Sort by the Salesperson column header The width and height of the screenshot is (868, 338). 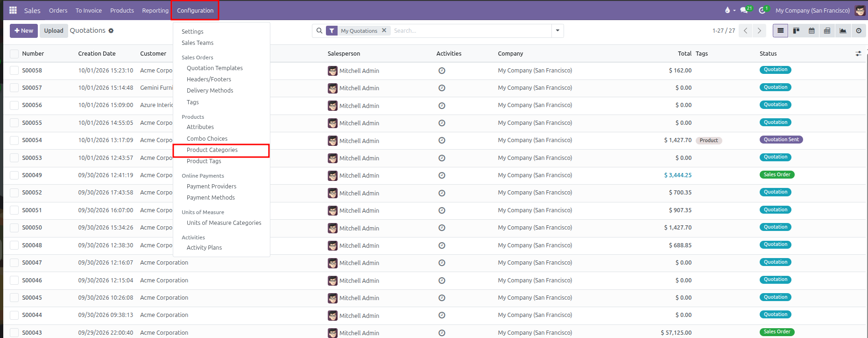coord(344,54)
